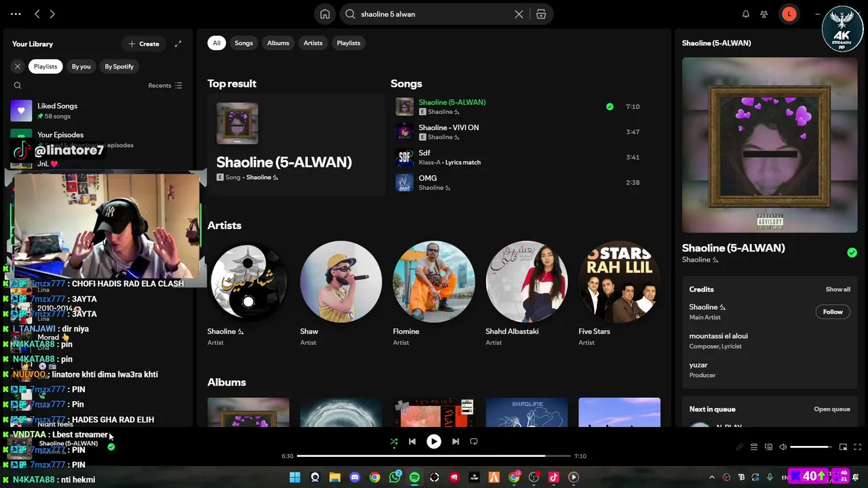The height and width of the screenshot is (488, 868).
Task: Open the Browse icon in search bar
Action: 541,14
